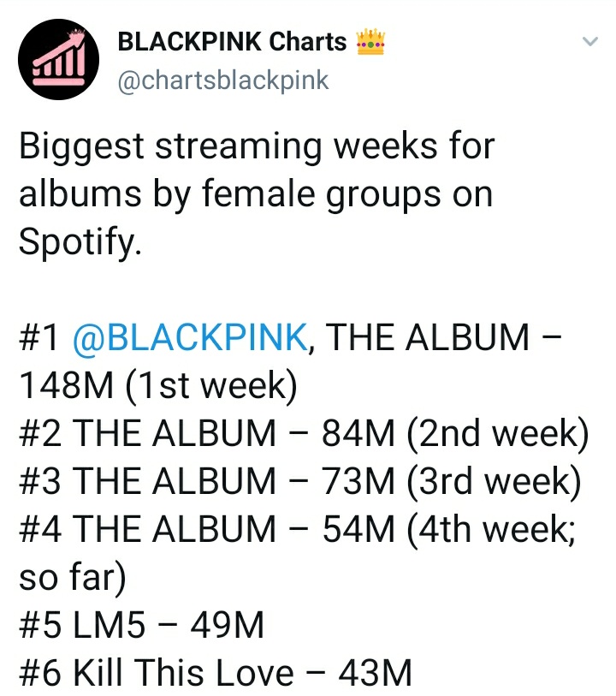The image size is (616, 696).
Task: Click the "148M (1st week)" line
Action: click(x=158, y=385)
